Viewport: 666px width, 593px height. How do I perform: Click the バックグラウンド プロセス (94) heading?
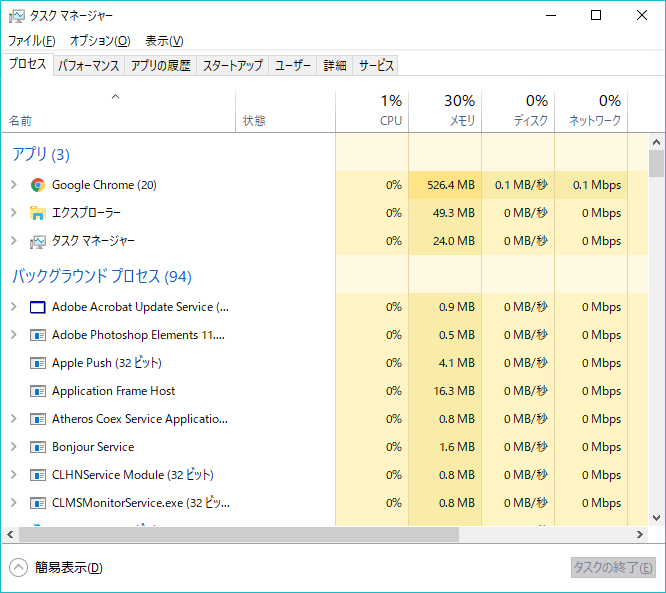click(x=102, y=276)
